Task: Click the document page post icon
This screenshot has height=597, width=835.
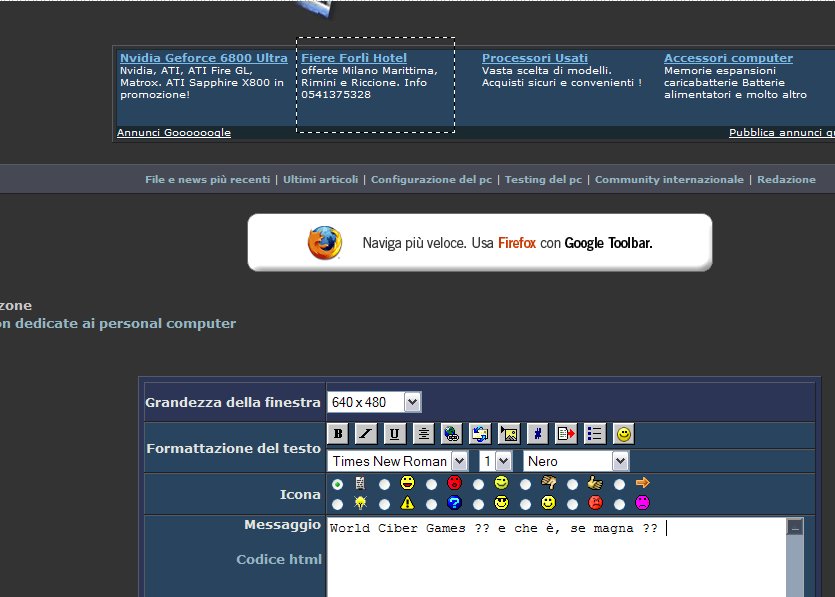Action: (x=361, y=483)
